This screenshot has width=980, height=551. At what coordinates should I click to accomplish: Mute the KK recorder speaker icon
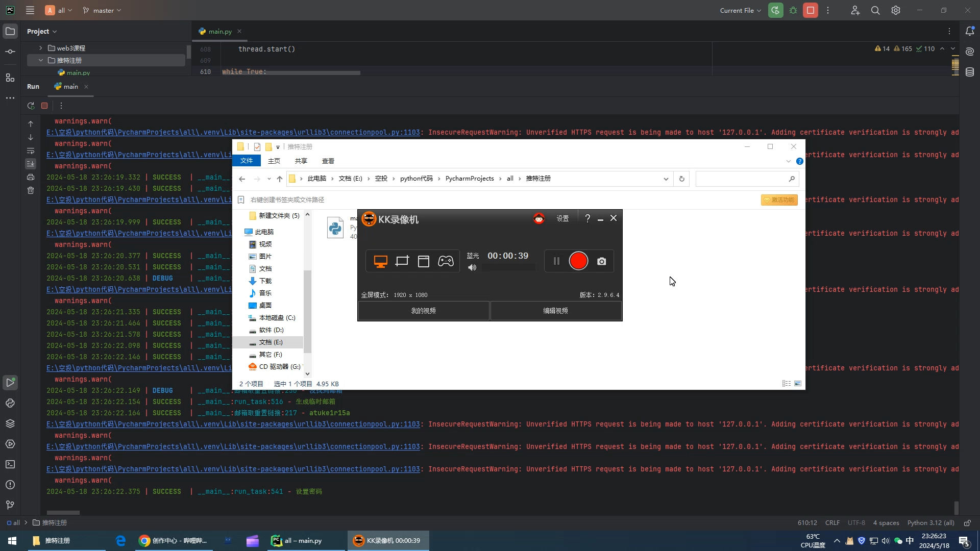[x=472, y=267]
